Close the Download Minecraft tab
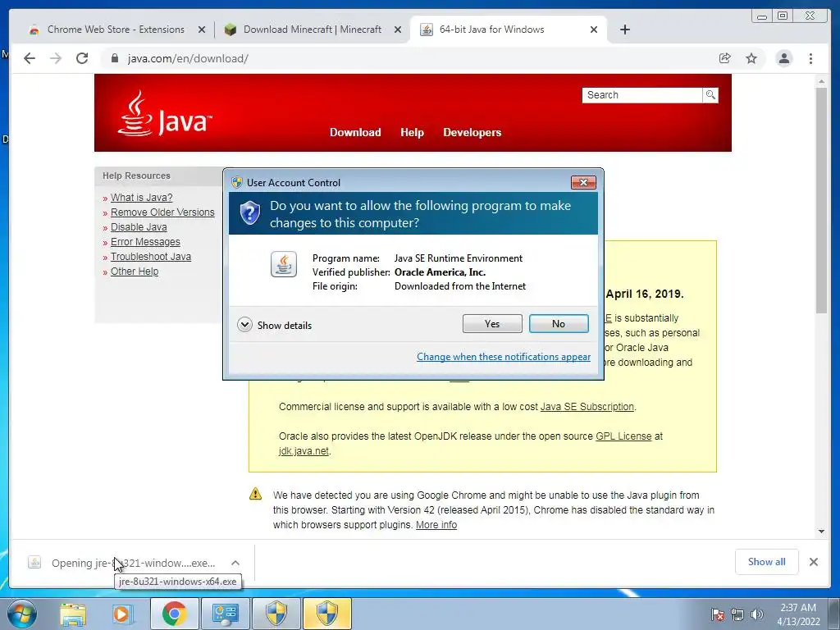This screenshot has width=840, height=630. (398, 30)
